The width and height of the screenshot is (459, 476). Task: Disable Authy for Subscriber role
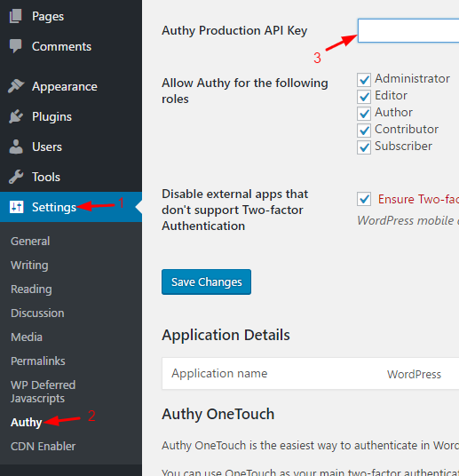point(364,147)
